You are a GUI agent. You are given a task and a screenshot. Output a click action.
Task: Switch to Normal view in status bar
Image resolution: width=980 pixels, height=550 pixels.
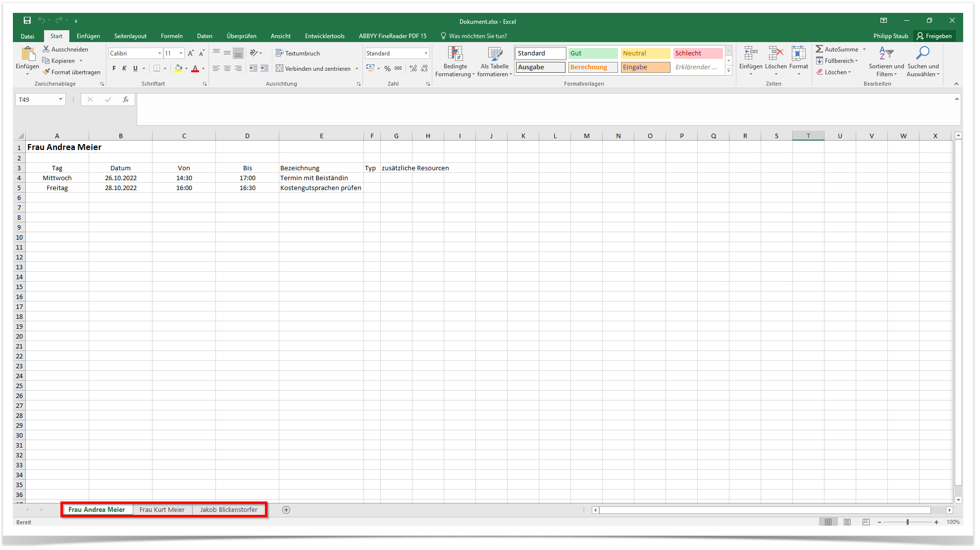click(828, 522)
